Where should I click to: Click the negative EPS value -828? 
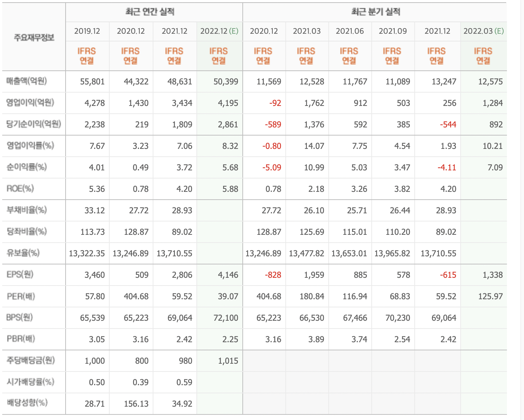(273, 275)
